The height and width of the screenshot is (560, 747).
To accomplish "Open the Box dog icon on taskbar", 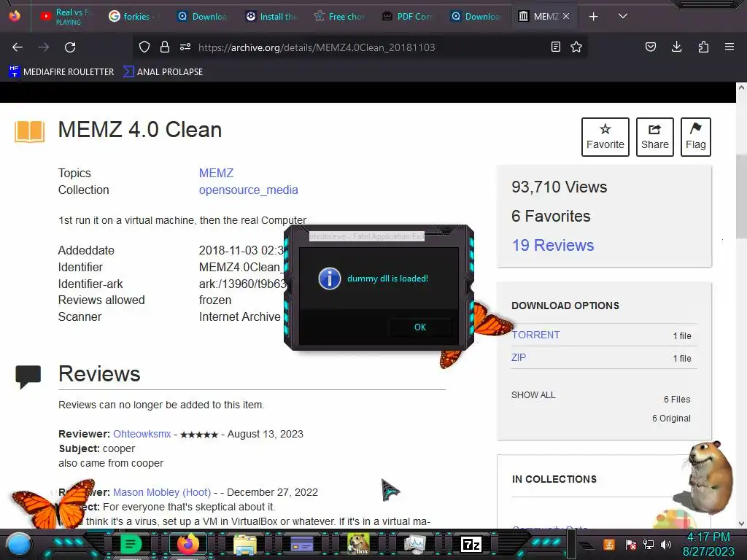I will pos(358,544).
